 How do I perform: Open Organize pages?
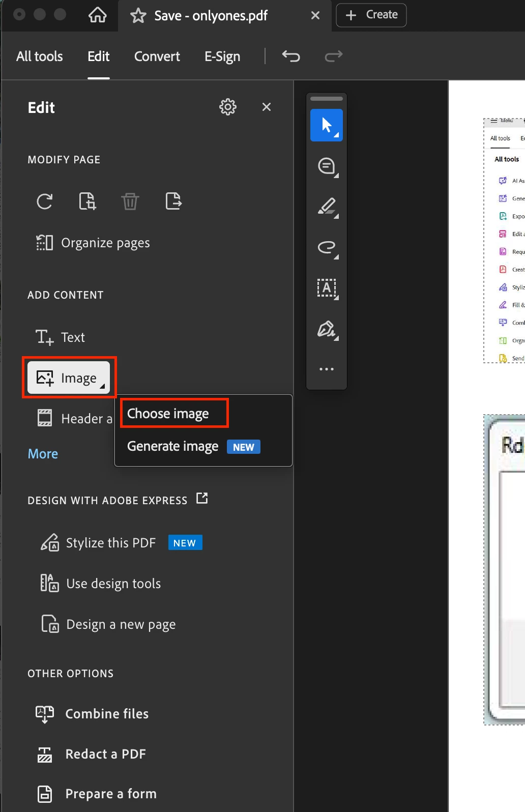click(x=93, y=243)
